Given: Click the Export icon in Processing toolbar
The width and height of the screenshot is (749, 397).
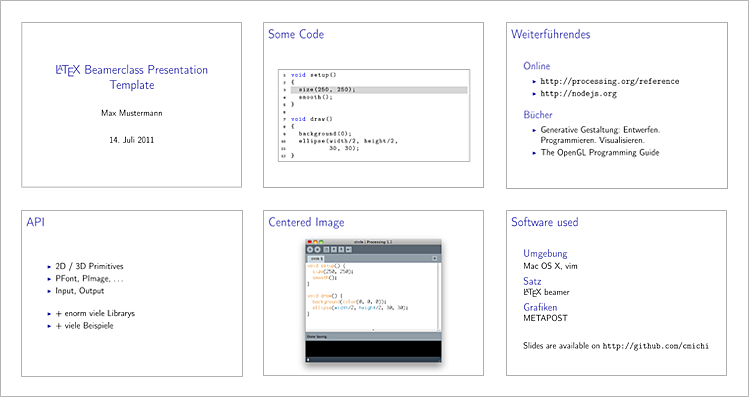Looking at the screenshot, I should tap(349, 249).
